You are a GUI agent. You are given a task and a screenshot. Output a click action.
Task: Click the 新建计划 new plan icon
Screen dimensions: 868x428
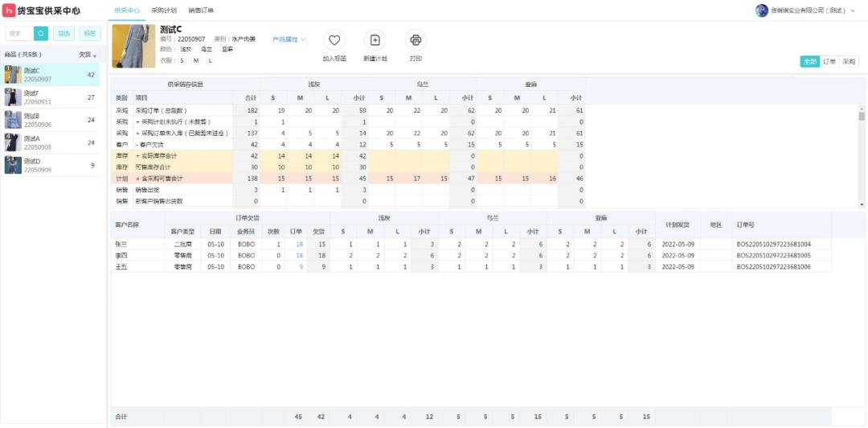[375, 40]
